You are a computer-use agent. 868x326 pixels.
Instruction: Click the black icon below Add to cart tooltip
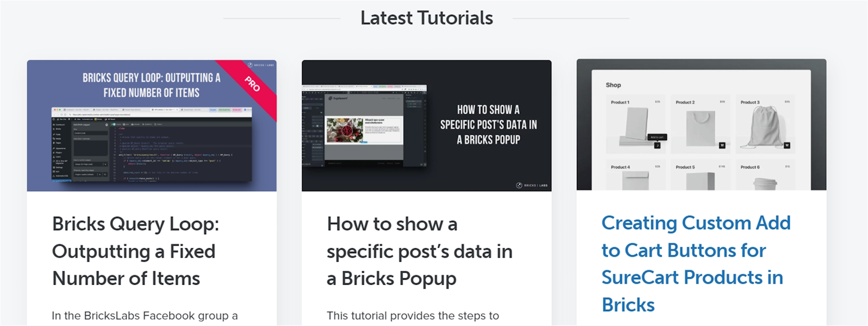(657, 146)
